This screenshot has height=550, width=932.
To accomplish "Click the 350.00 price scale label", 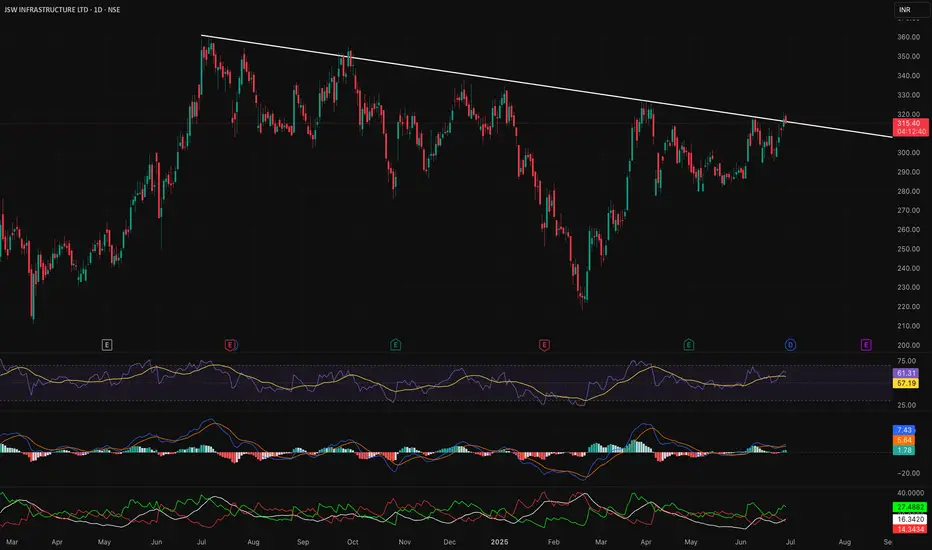I will click(908, 56).
